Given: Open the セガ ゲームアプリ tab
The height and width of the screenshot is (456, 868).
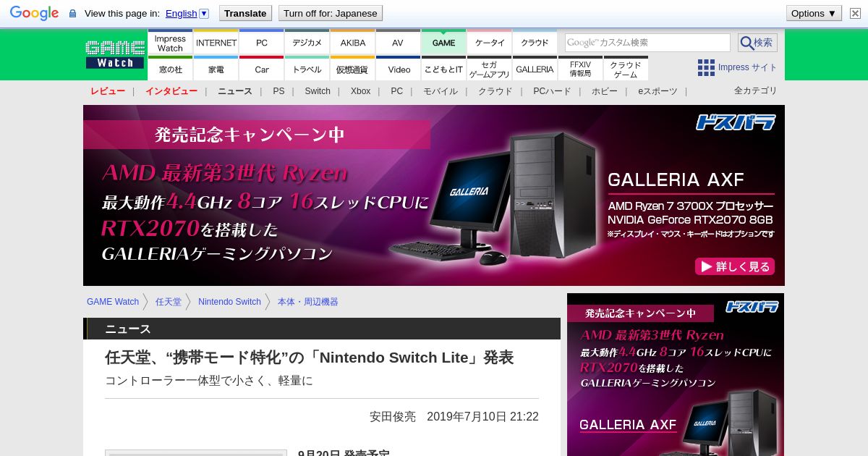Looking at the screenshot, I should pyautogui.click(x=490, y=69).
